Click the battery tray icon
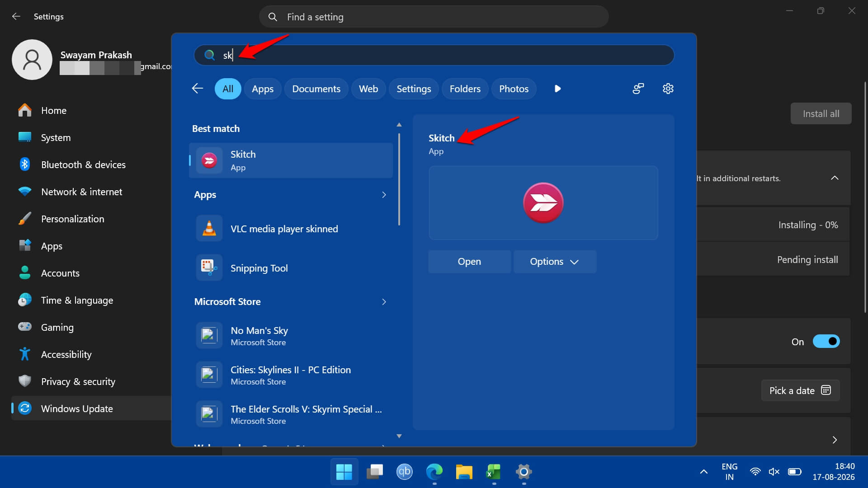 (794, 472)
